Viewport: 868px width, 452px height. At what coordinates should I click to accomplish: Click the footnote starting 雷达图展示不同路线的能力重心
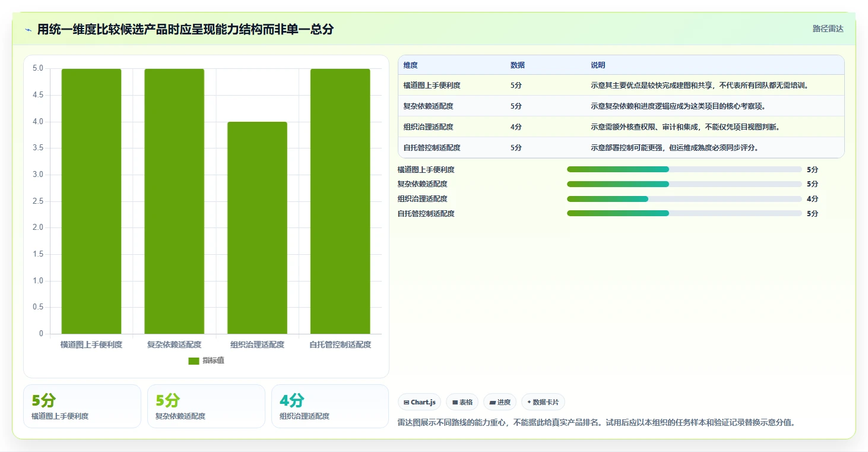(596, 423)
